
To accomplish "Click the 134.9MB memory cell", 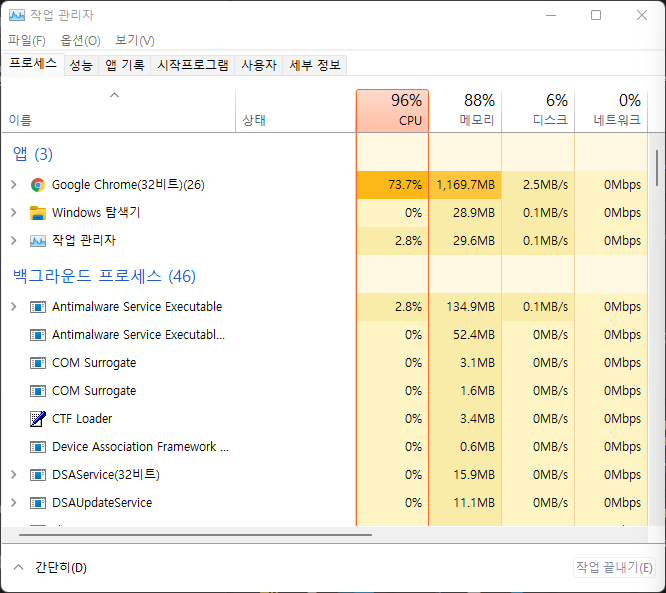I will pyautogui.click(x=465, y=307).
